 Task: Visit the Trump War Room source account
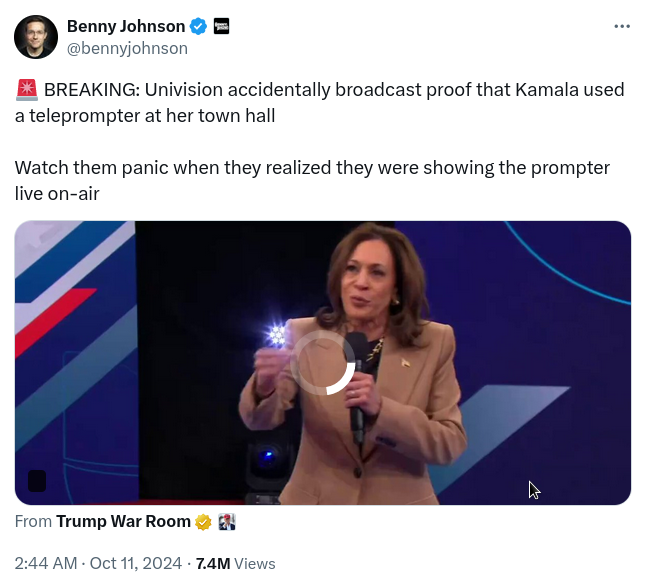[x=123, y=522]
